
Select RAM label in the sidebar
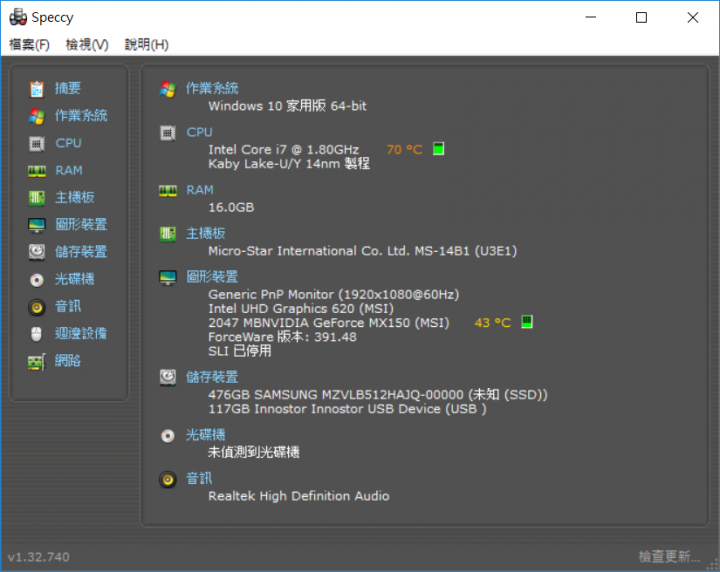(x=69, y=171)
